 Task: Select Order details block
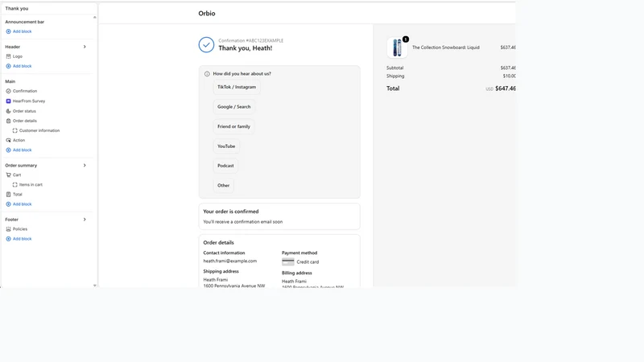[x=25, y=121]
